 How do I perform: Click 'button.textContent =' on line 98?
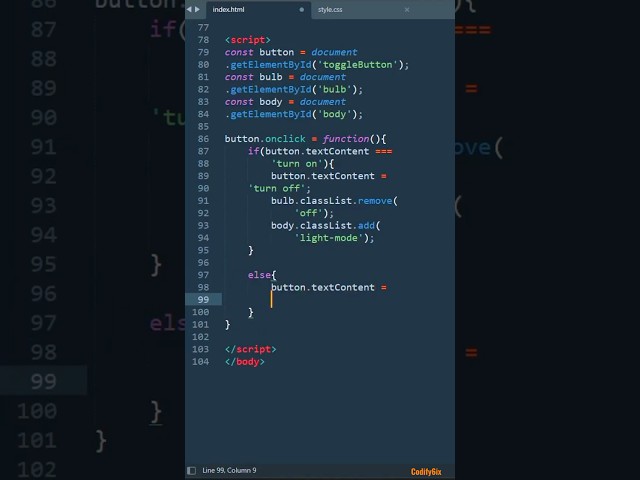click(x=329, y=287)
